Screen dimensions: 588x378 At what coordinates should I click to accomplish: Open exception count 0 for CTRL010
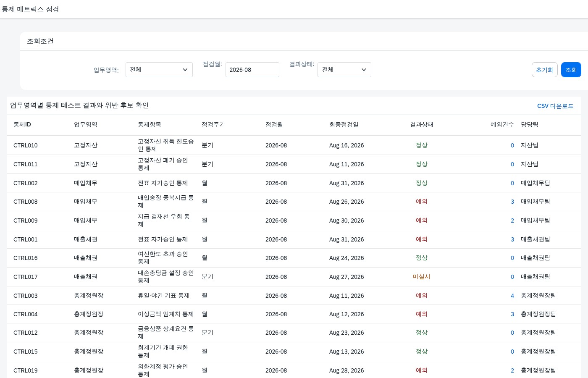512,145
